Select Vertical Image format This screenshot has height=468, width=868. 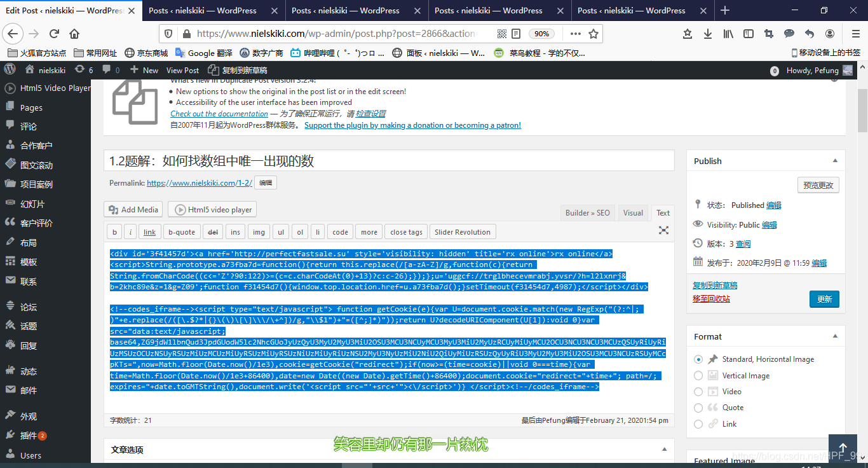[698, 376]
